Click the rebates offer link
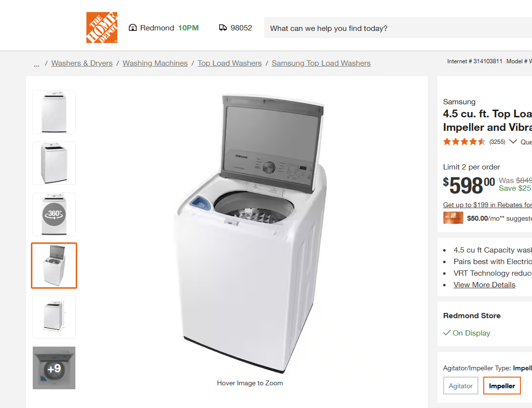Viewport: 532px width, 408px height. (487, 205)
